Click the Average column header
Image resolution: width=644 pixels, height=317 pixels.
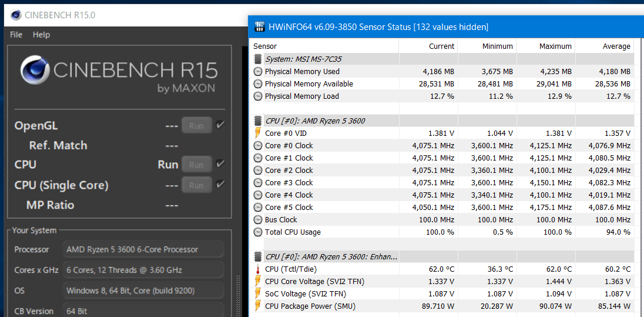tap(604, 46)
